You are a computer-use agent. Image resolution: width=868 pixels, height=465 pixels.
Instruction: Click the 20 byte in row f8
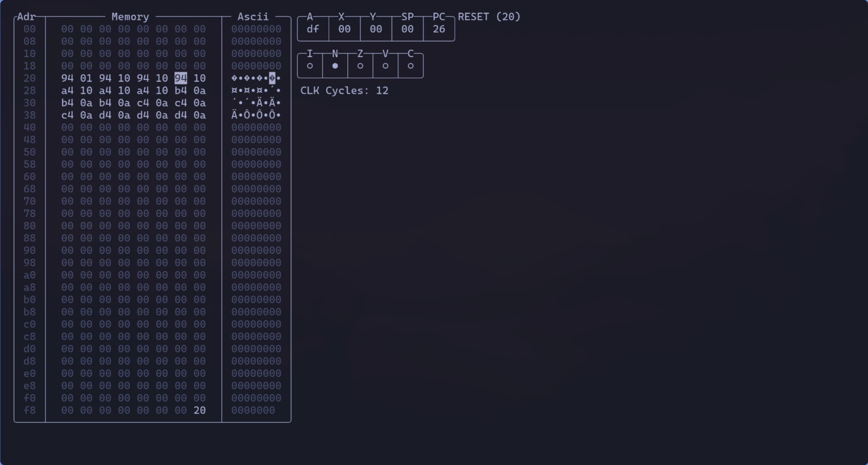pos(200,411)
